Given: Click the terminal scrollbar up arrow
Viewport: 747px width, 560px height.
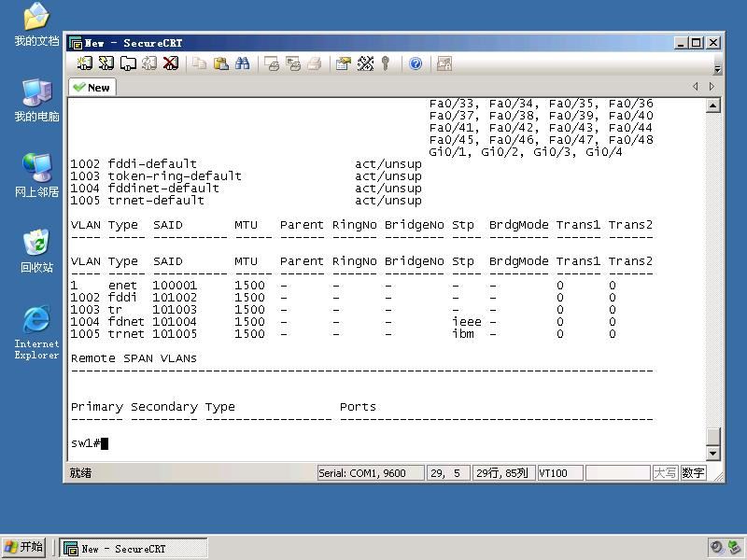Looking at the screenshot, I should pyautogui.click(x=712, y=105).
